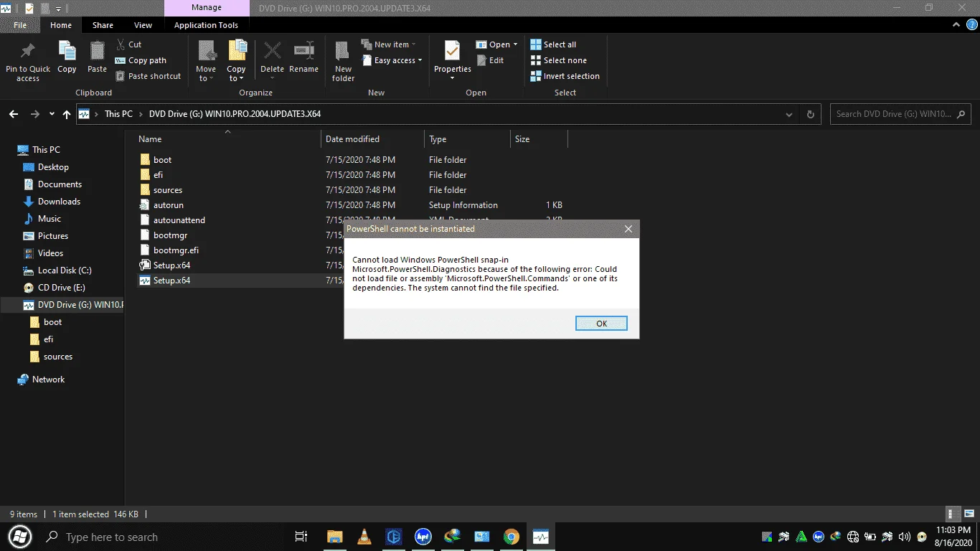Open the File menu tab
The width and height of the screenshot is (980, 551).
tap(20, 25)
